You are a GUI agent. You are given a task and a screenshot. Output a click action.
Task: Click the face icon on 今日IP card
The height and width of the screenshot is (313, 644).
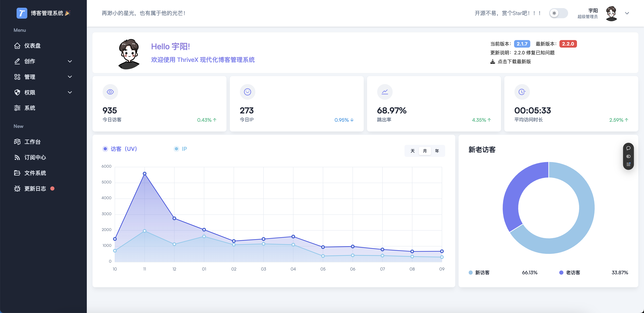point(247,92)
